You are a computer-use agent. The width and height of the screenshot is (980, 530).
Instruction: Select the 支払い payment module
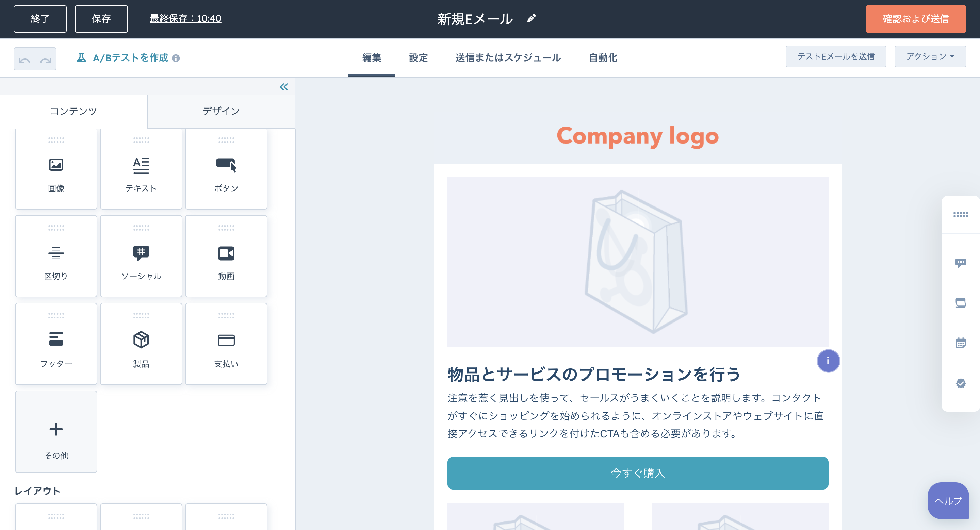[x=226, y=344]
